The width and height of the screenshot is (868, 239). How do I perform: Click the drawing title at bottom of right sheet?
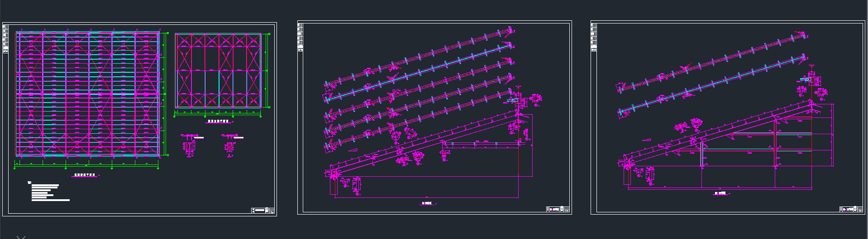(720, 193)
